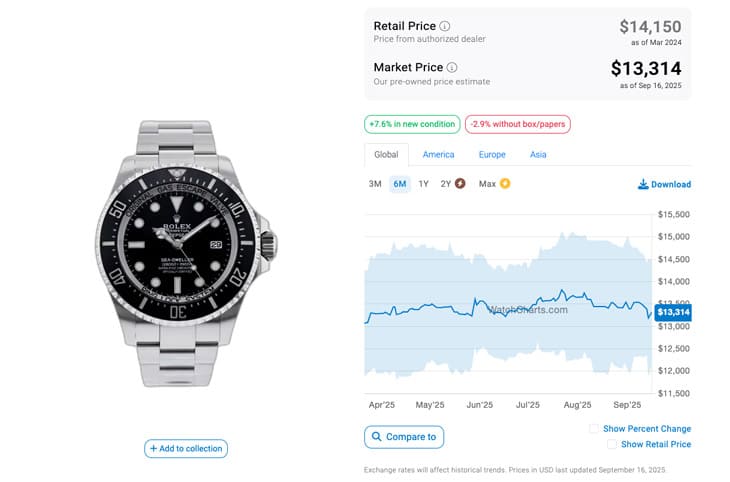Viewport: 730px width, 482px height.
Task: Click the Market Price info icon
Action: tap(452, 68)
